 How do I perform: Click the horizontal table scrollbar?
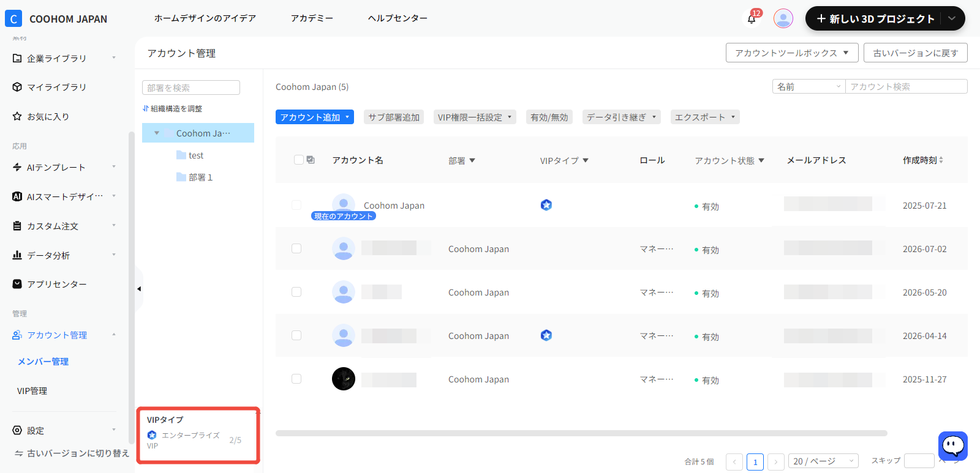pyautogui.click(x=581, y=433)
